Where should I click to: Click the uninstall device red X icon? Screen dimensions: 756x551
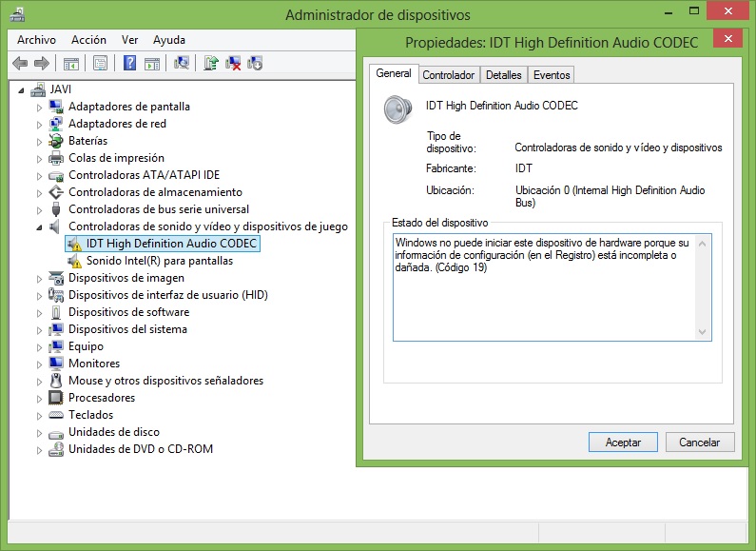coord(233,63)
